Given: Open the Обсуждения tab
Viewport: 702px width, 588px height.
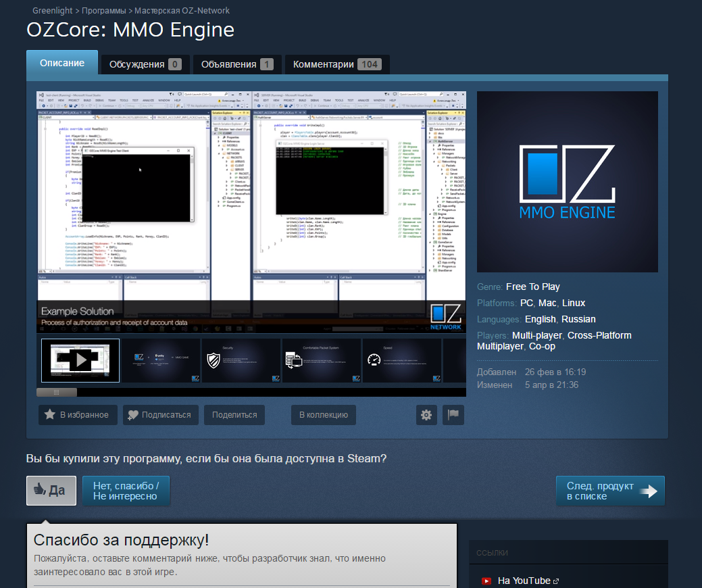Looking at the screenshot, I should 145,64.
